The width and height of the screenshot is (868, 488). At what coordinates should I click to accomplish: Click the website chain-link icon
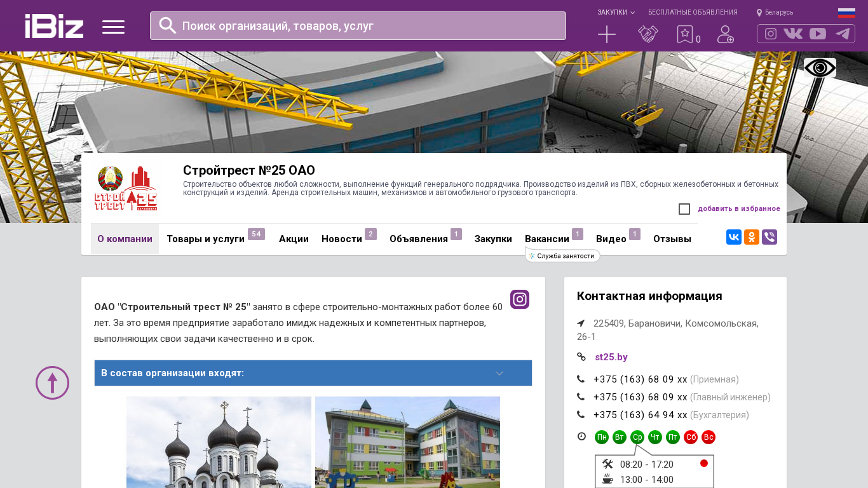click(581, 356)
